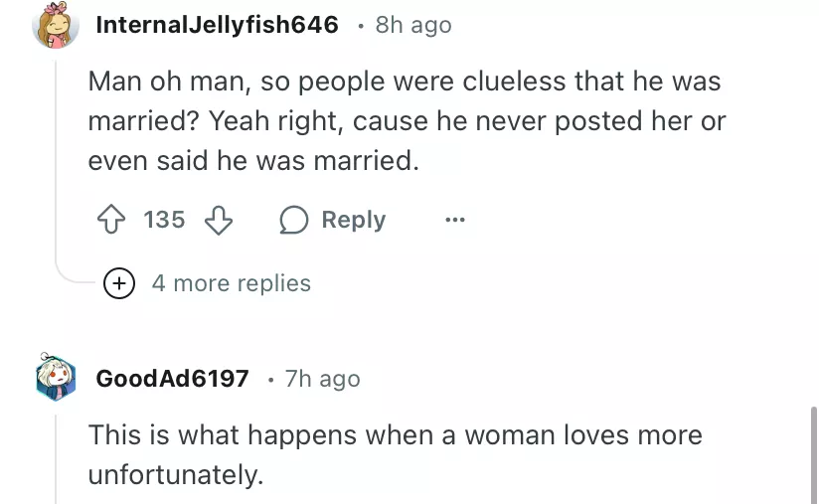
Task: Expand replies using the plus circle icon
Action: (119, 283)
